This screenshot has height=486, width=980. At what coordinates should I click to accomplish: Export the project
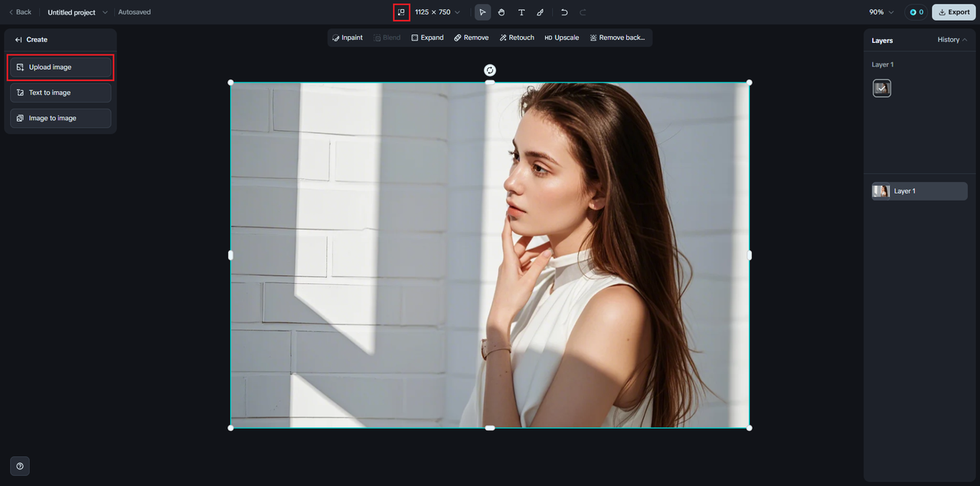pyautogui.click(x=953, y=12)
